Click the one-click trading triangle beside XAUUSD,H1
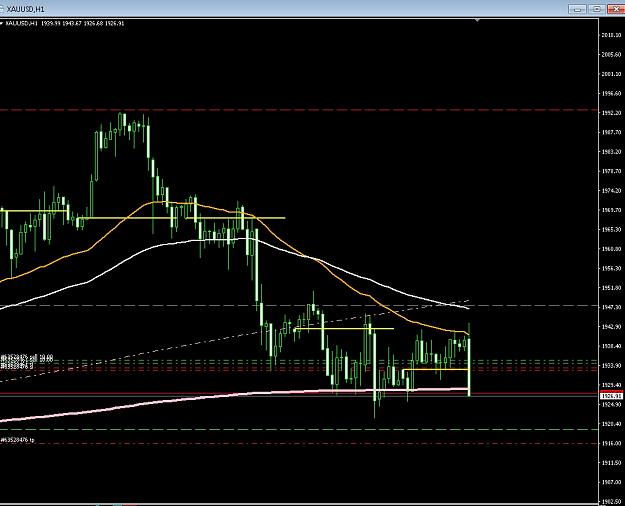 2,24
